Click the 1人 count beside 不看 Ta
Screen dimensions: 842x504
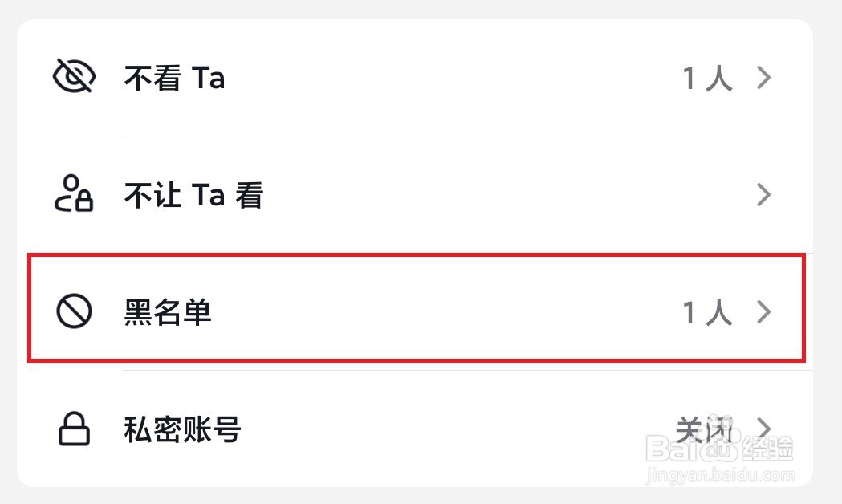707,79
